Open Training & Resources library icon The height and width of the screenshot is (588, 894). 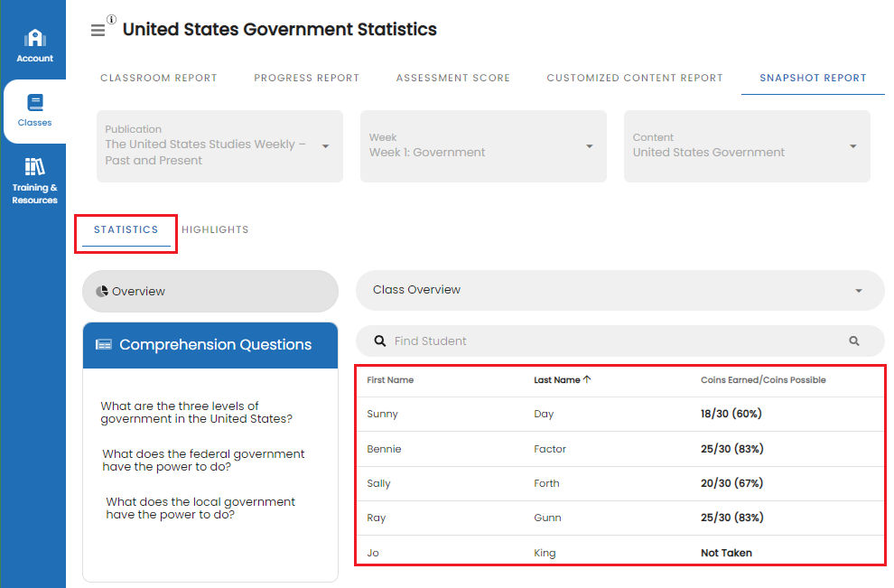(x=34, y=166)
